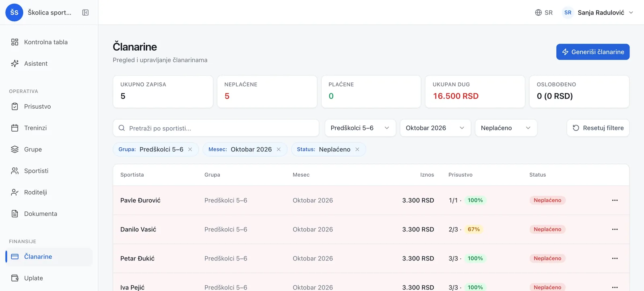Open Uplate in the sidebar

tap(49, 278)
